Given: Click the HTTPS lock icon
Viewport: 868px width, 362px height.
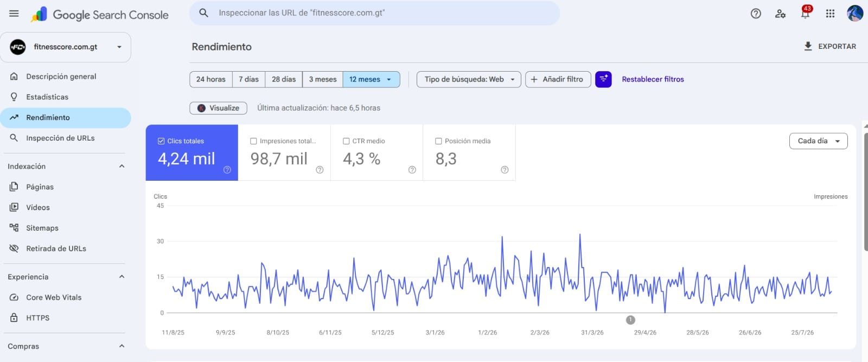Looking at the screenshot, I should [x=14, y=318].
